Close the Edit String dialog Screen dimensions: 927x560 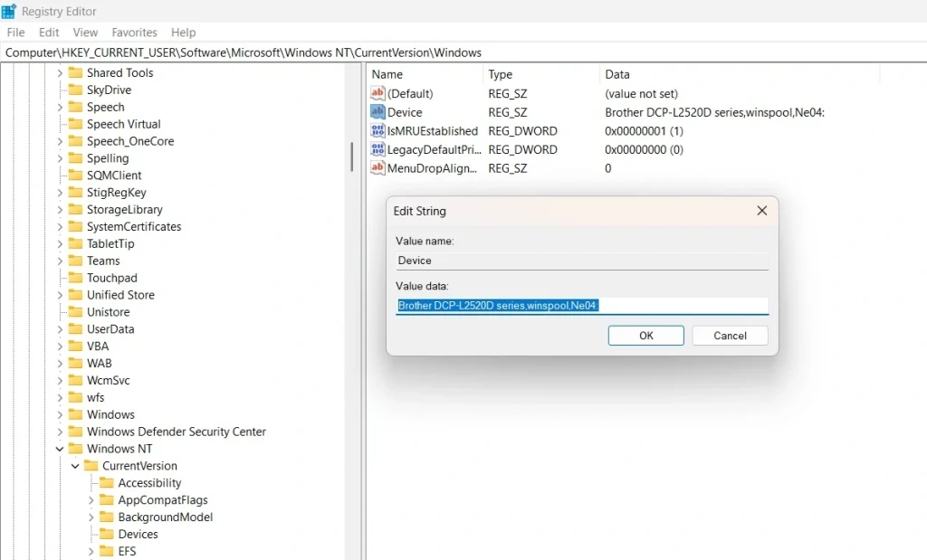(x=761, y=211)
